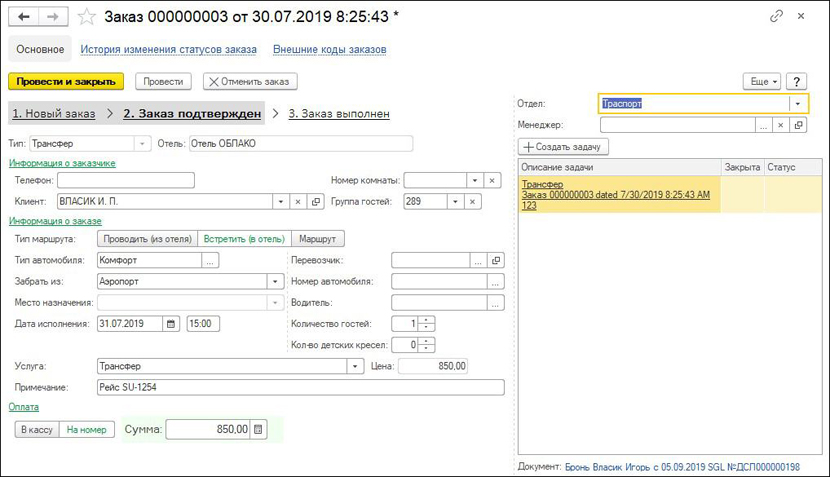
Task: Open the История изменения статусов заказа tab
Action: coord(168,49)
